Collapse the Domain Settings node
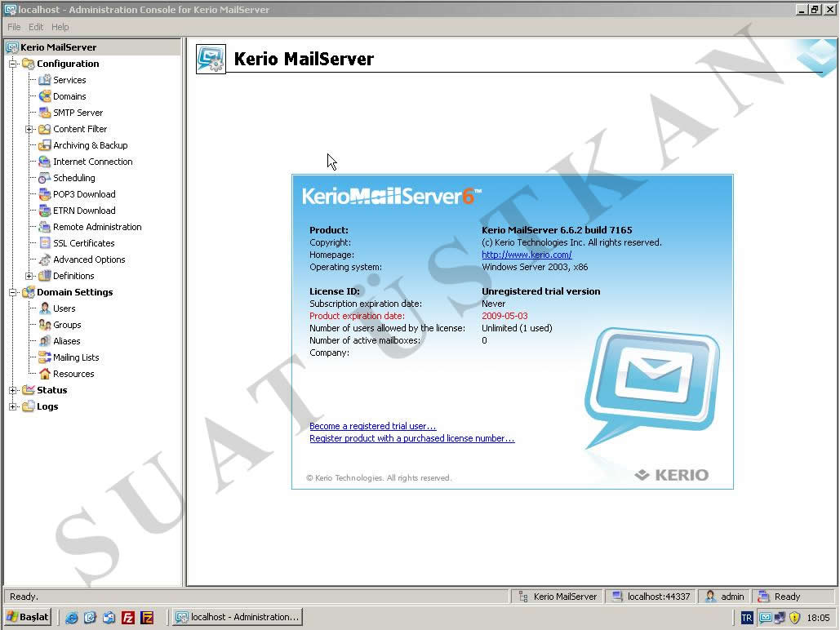 click(x=13, y=292)
